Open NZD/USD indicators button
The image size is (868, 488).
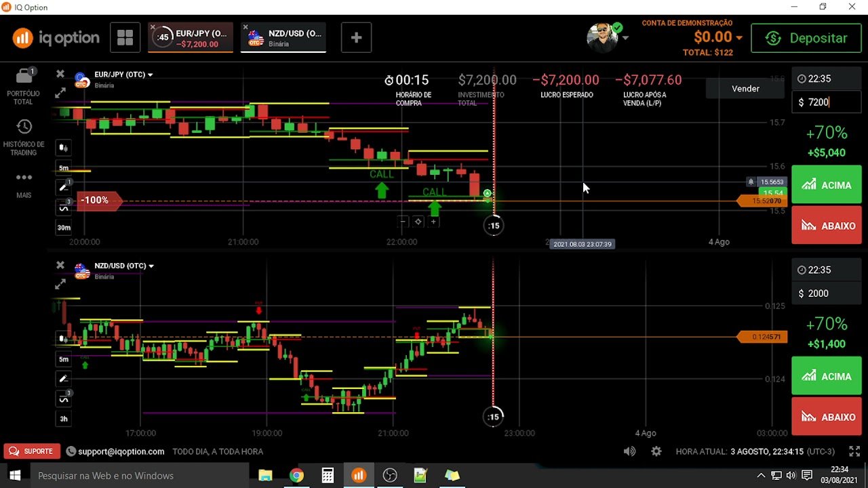tap(64, 399)
